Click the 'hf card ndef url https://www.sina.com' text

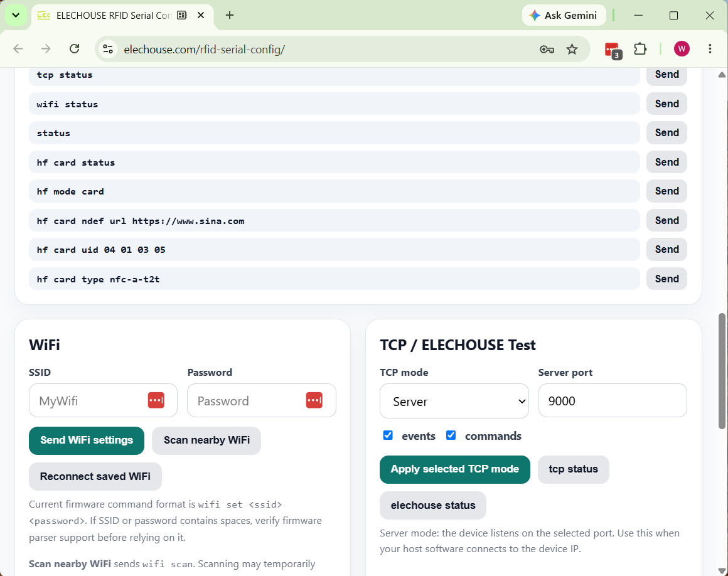click(140, 221)
